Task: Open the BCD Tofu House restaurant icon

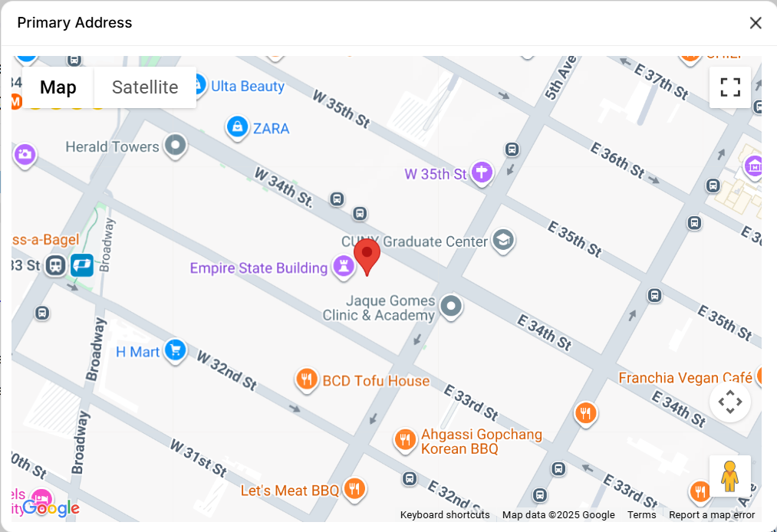Action: click(x=306, y=380)
